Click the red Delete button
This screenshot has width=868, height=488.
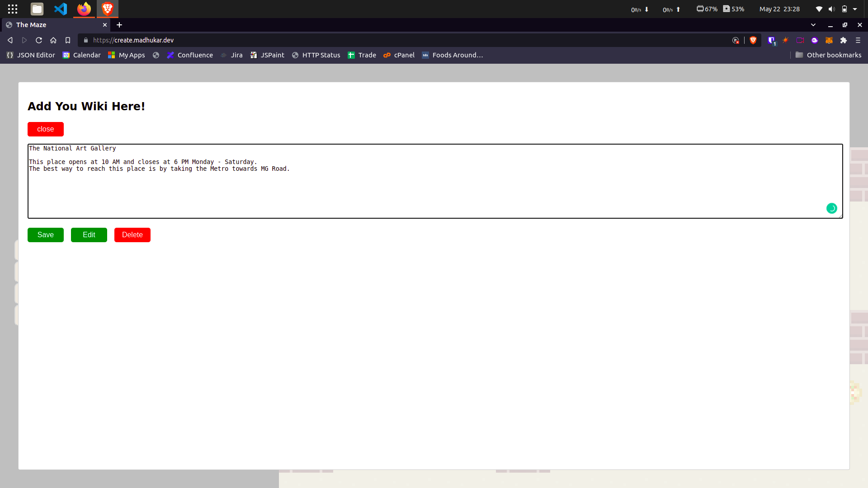[132, 235]
